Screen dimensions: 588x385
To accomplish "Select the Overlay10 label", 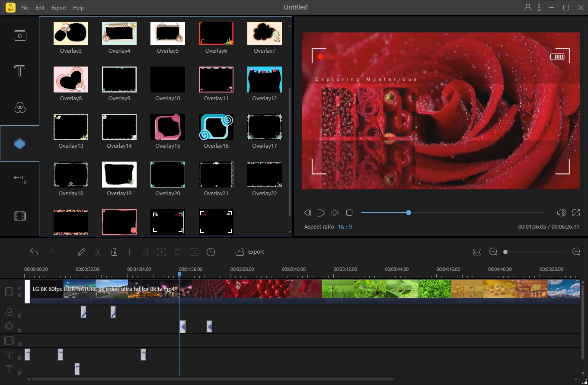I will coord(168,99).
